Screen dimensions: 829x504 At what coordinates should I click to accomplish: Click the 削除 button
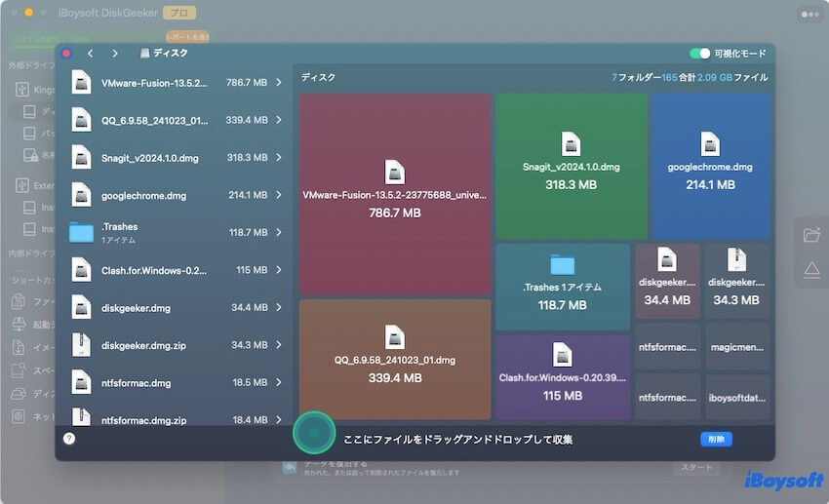716,439
